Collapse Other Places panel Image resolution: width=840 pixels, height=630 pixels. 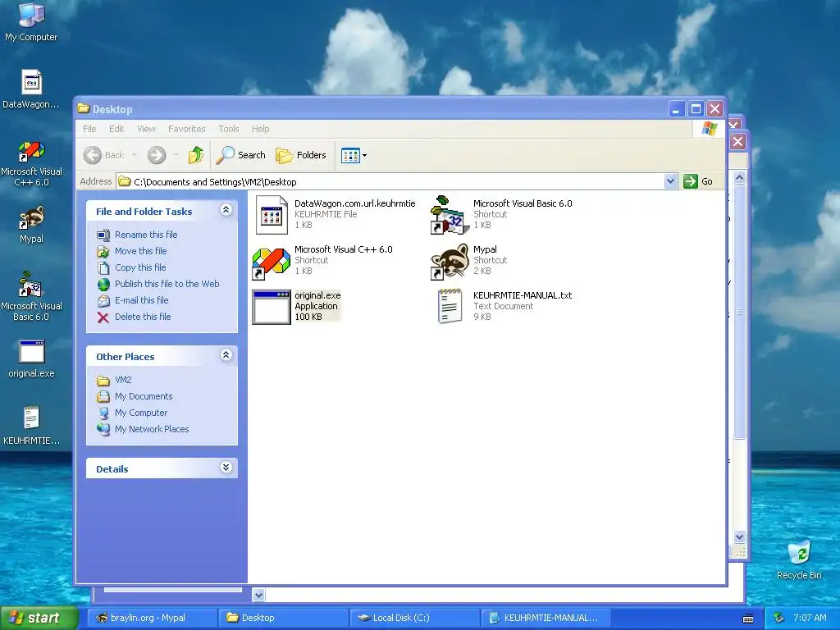click(226, 354)
